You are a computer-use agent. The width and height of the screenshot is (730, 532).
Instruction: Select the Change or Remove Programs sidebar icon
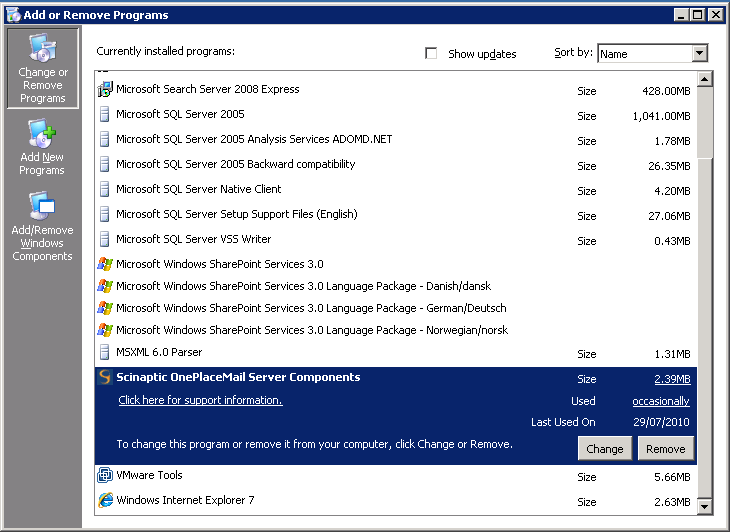coord(42,48)
